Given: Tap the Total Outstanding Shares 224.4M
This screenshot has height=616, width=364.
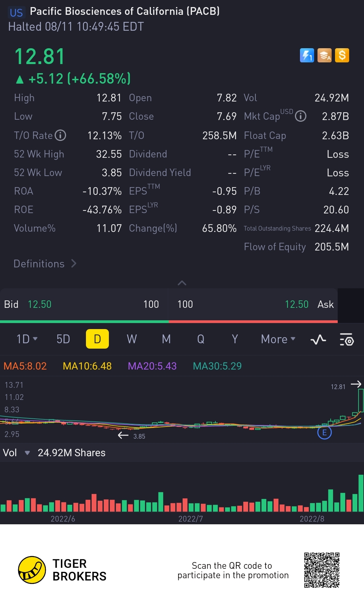Looking at the screenshot, I should [332, 228].
